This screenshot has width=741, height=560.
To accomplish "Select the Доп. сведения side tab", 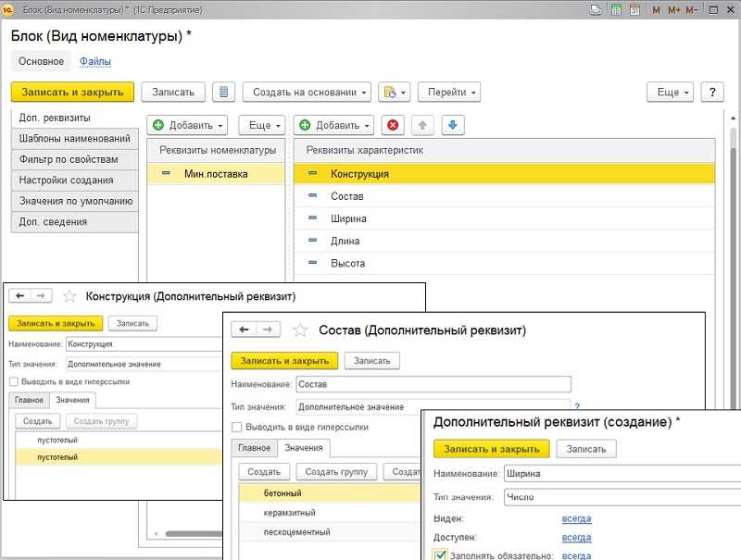I will coord(75,221).
